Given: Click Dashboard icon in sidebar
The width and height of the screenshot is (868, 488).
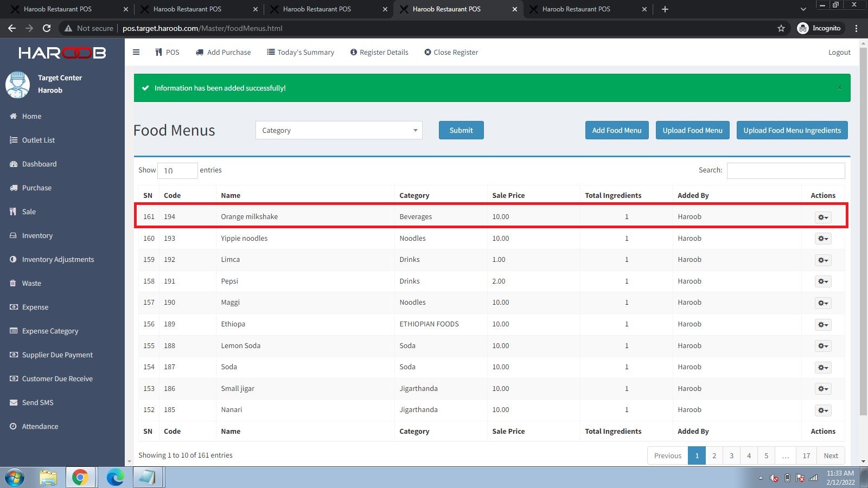Looking at the screenshot, I should point(14,164).
